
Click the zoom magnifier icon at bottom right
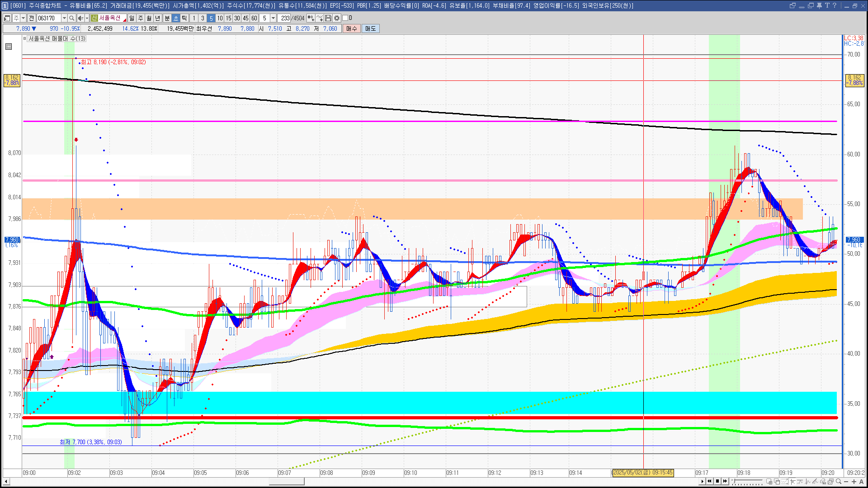(839, 482)
